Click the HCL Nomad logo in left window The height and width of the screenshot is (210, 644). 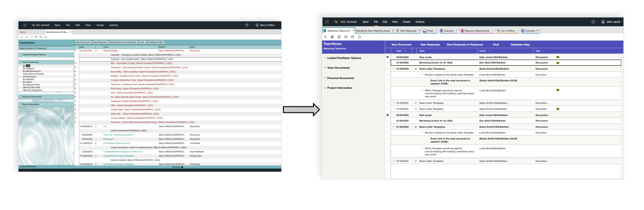(x=33, y=25)
